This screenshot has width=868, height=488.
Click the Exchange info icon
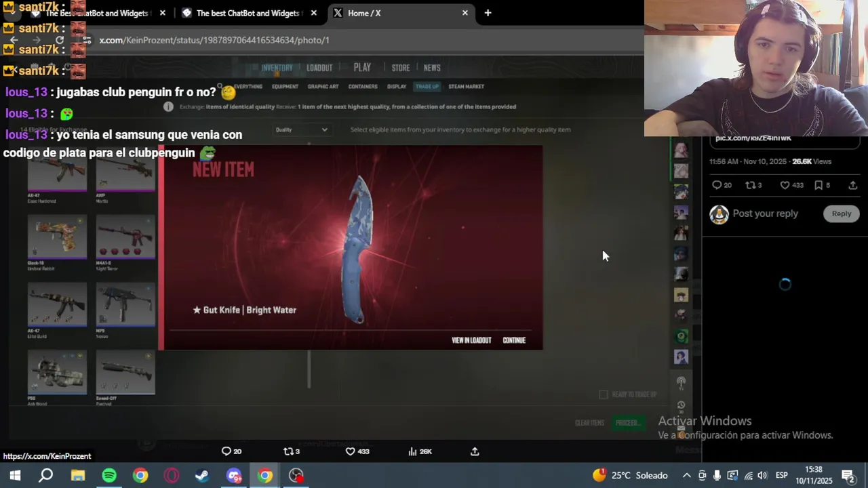click(168, 106)
